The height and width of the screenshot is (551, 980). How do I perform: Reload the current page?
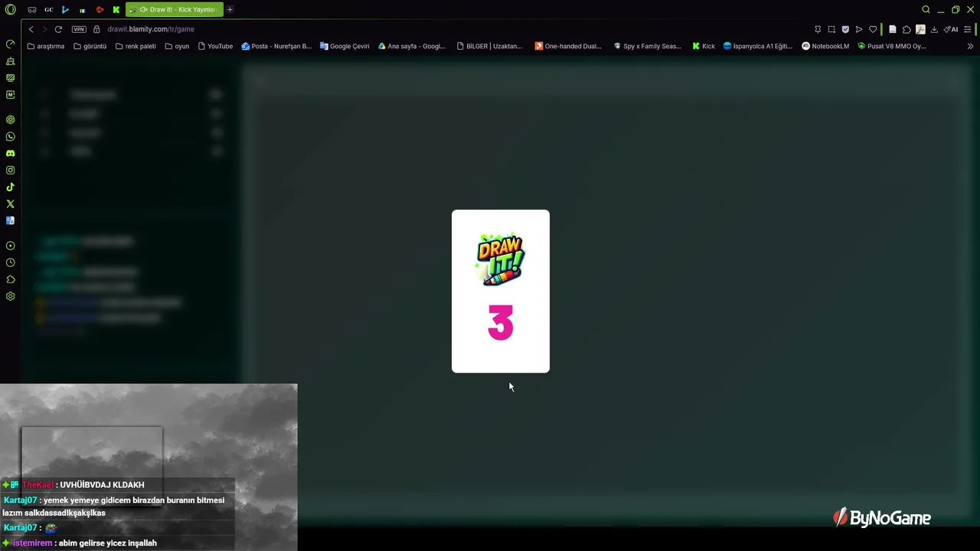58,29
